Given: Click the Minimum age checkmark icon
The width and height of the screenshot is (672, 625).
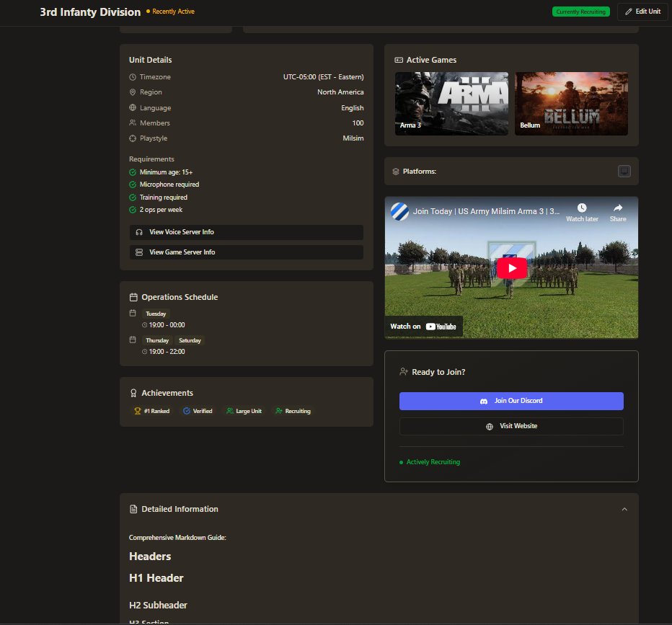Looking at the screenshot, I should click(x=133, y=172).
